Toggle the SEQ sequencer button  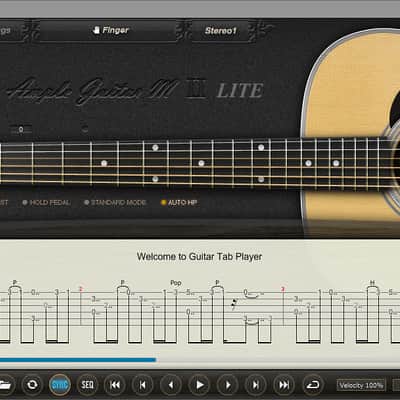(87, 385)
